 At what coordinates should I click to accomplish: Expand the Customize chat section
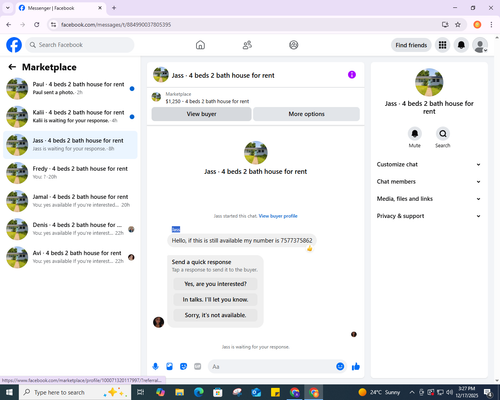click(x=429, y=164)
